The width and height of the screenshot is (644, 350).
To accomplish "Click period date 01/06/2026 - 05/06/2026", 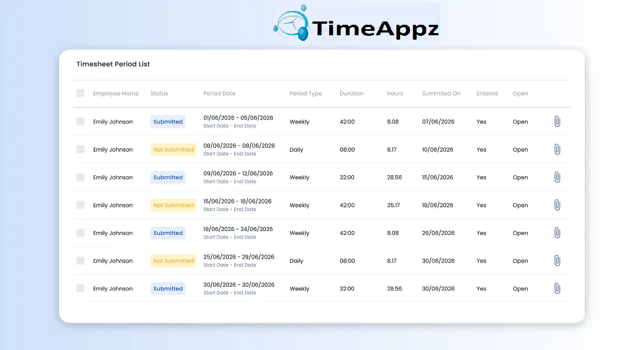I will (238, 117).
